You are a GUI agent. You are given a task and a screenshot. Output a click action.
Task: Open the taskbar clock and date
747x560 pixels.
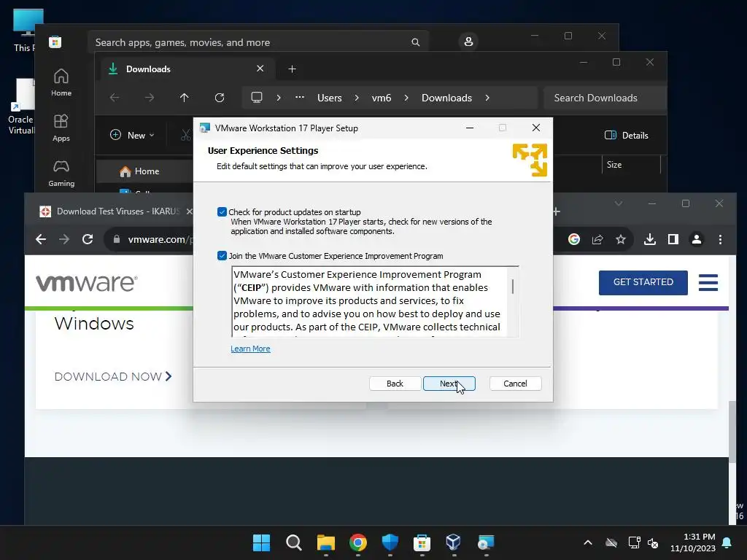click(693, 542)
